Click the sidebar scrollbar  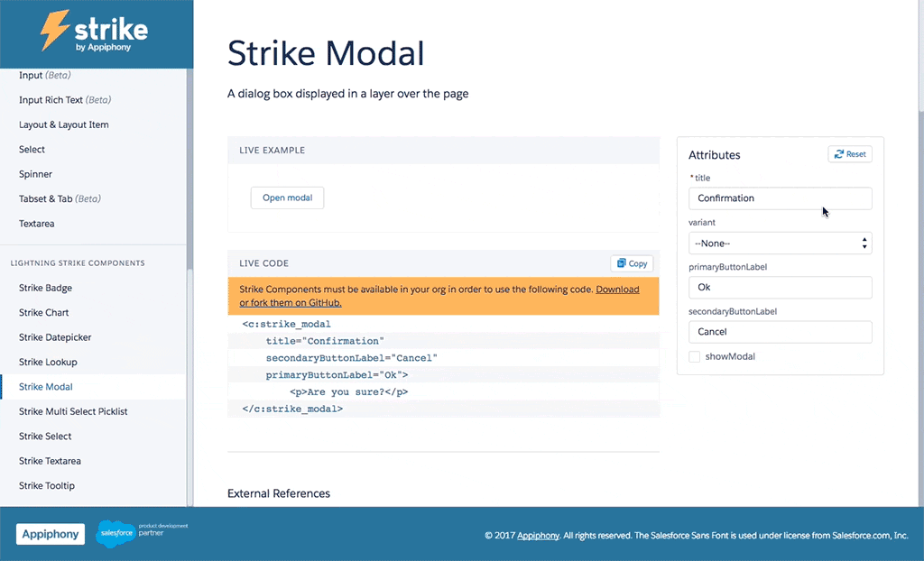[x=189, y=386]
